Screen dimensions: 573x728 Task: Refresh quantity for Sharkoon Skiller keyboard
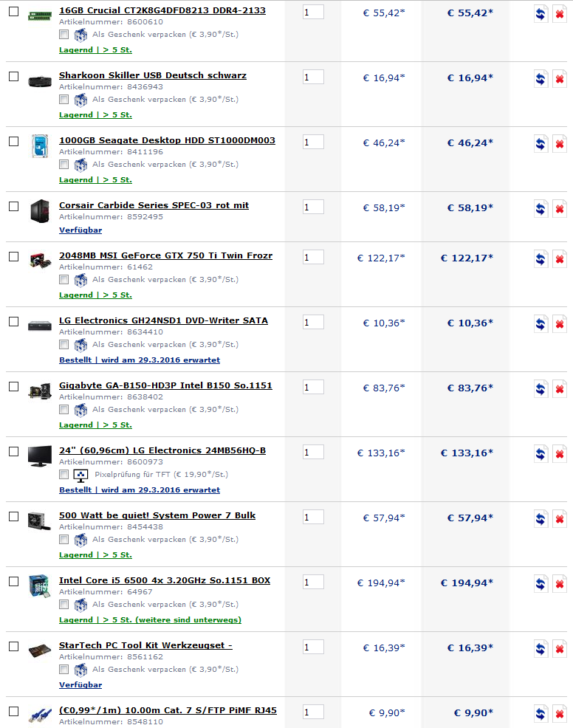(541, 80)
